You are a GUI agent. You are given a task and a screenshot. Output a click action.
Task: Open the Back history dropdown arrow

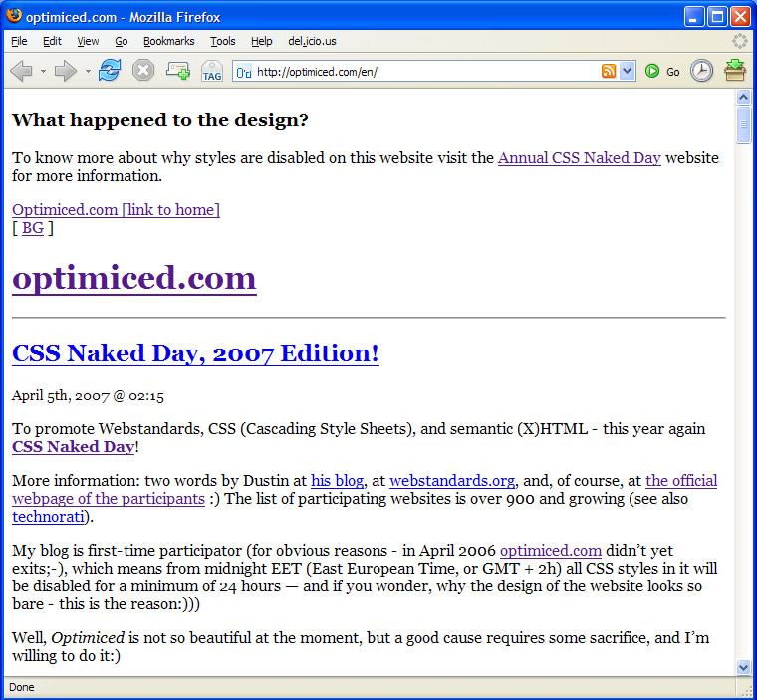(x=43, y=72)
